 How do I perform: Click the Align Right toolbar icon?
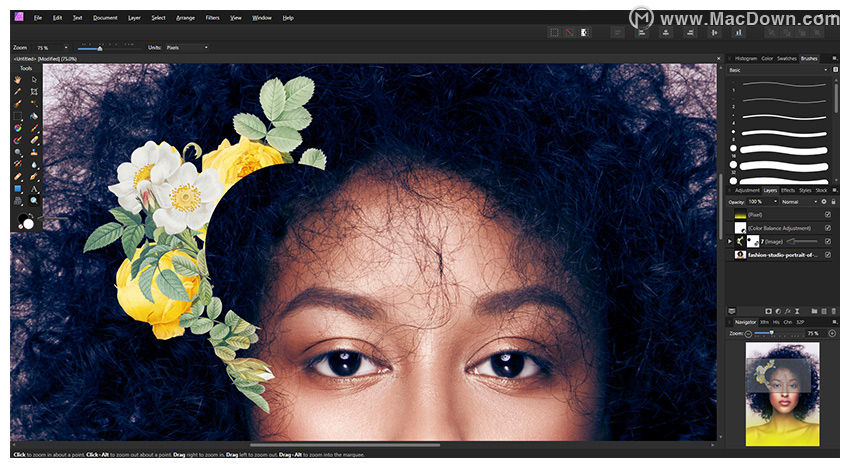pyautogui.click(x=690, y=33)
